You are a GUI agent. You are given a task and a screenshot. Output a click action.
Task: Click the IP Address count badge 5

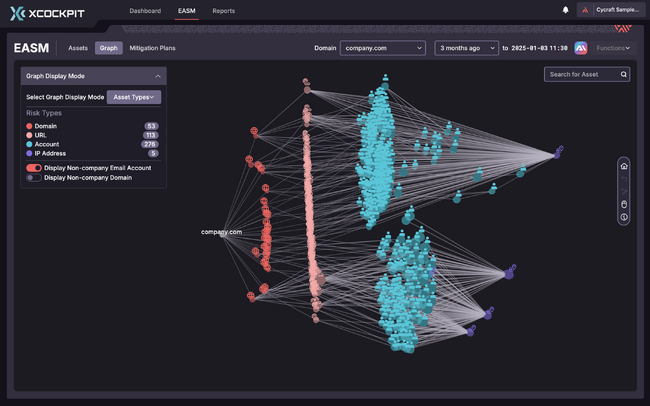coord(153,153)
